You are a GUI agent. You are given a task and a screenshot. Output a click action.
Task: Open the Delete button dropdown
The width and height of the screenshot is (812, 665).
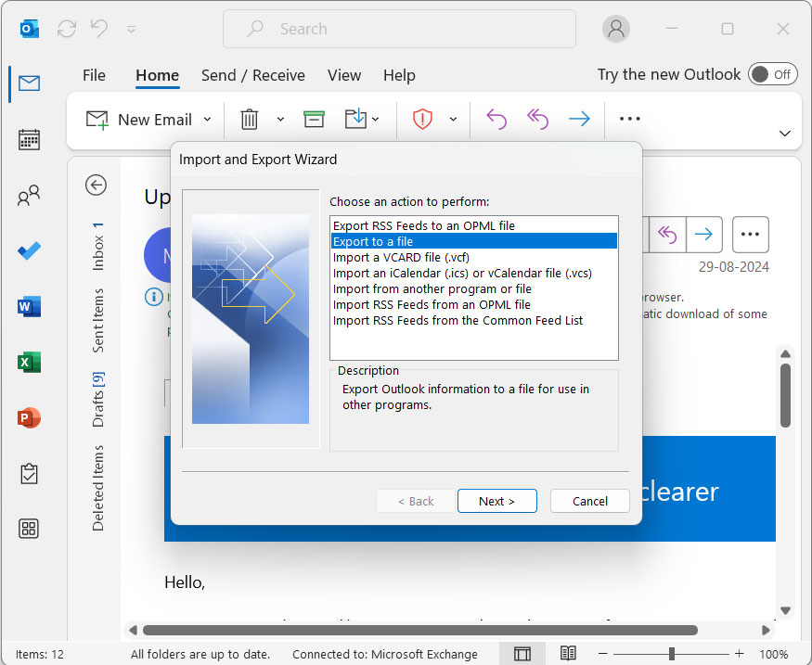tap(280, 119)
